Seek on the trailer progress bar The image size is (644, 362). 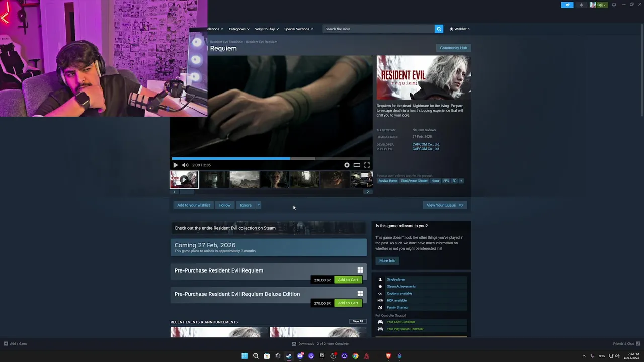click(x=271, y=158)
